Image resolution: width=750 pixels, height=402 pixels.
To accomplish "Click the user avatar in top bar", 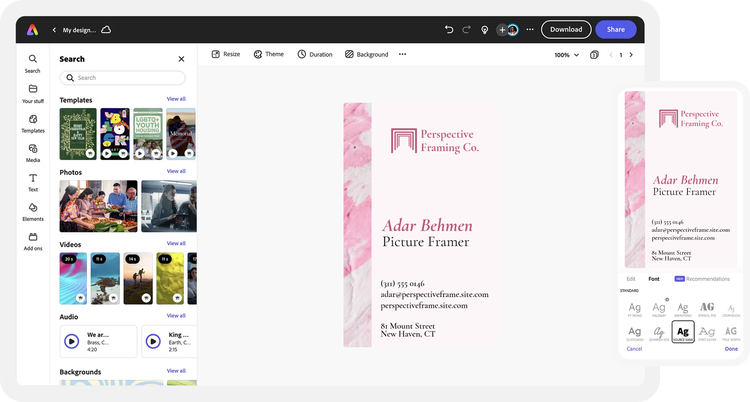I will [x=513, y=30].
